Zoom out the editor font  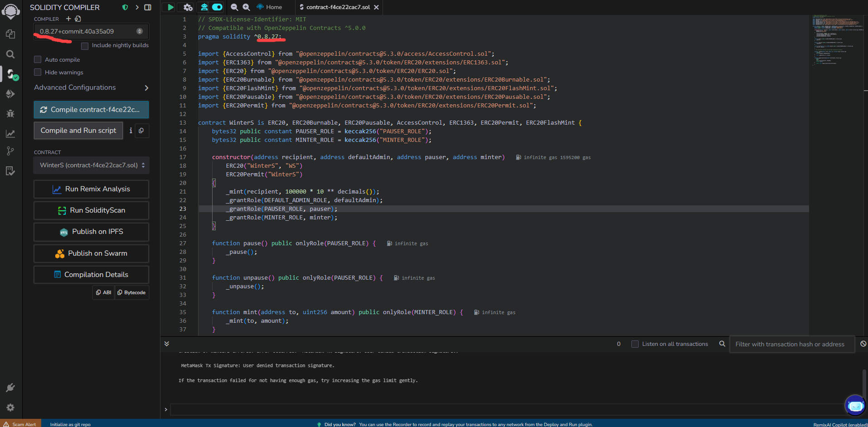click(234, 7)
